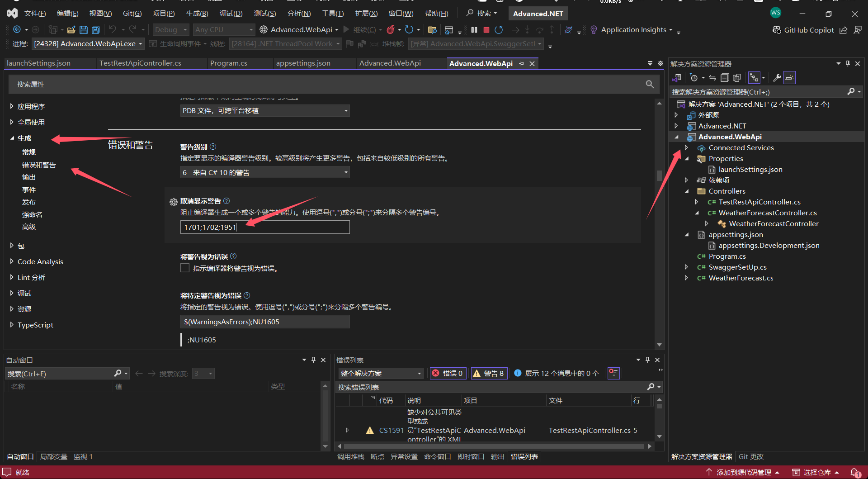Click the help icon next to 警告级别
This screenshot has width=868, height=479.
pyautogui.click(x=213, y=147)
